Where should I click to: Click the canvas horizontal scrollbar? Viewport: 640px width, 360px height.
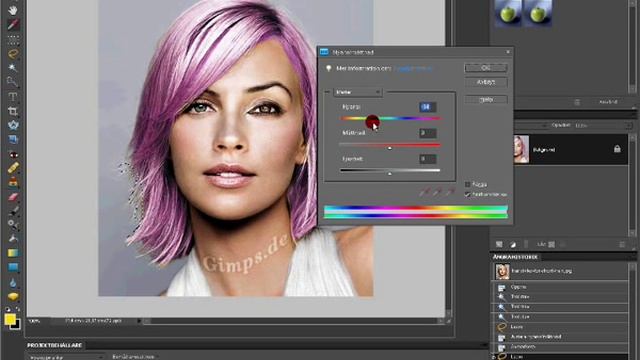coord(294,321)
